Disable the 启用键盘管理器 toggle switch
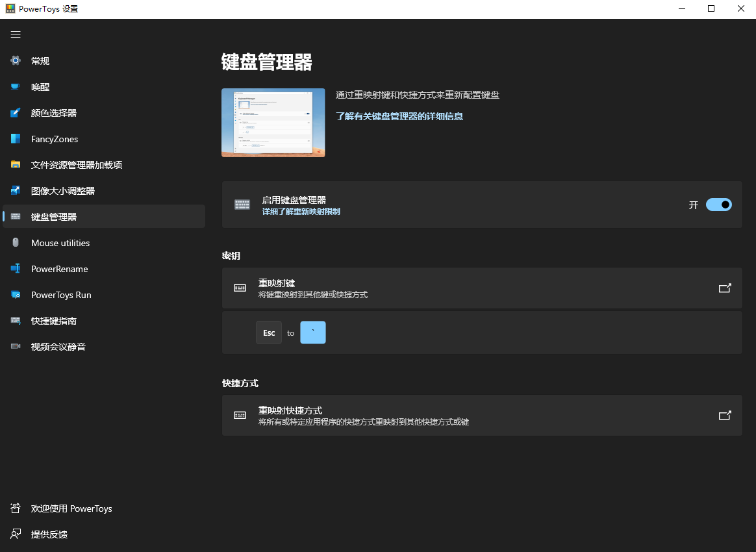Screen dimensions: 756x552 click(x=718, y=205)
